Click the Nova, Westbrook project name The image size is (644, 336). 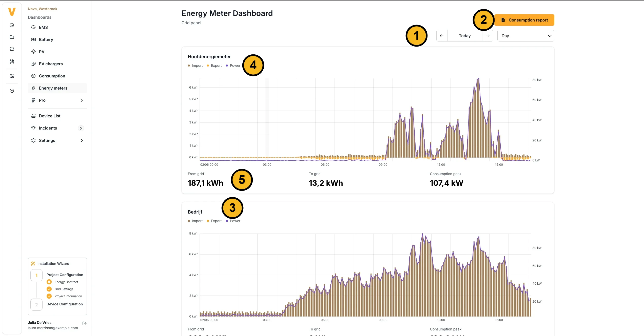click(x=43, y=9)
